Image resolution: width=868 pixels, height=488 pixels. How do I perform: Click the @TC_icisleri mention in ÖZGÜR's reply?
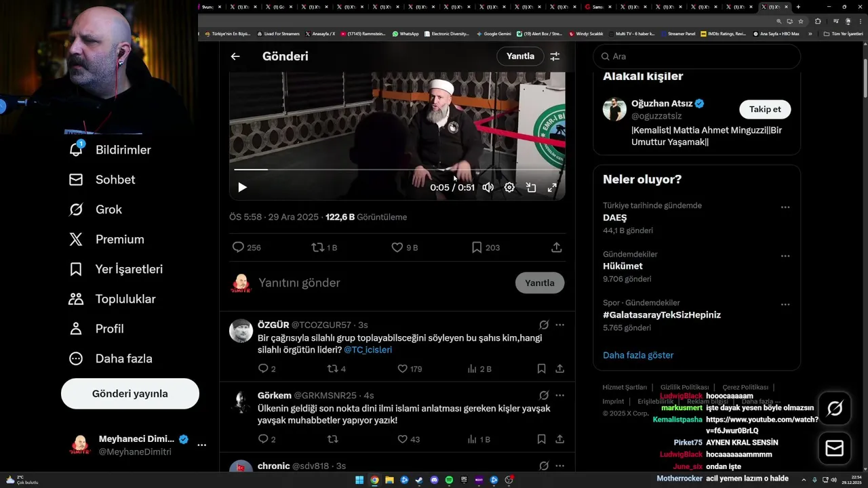(368, 350)
